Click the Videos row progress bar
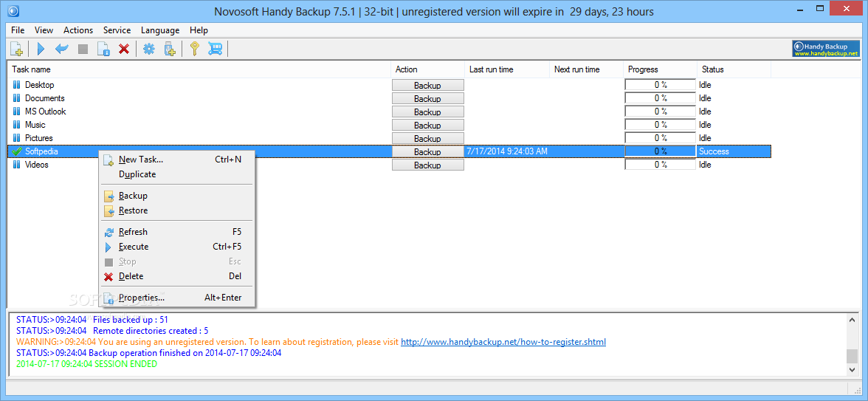Viewport: 868px width, 401px height. point(661,165)
